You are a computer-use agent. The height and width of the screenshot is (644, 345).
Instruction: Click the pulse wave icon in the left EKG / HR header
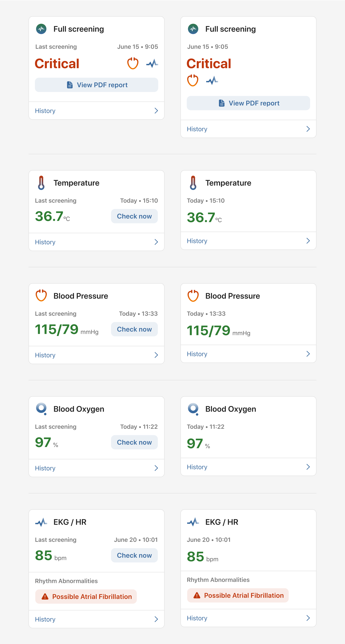coord(41,522)
